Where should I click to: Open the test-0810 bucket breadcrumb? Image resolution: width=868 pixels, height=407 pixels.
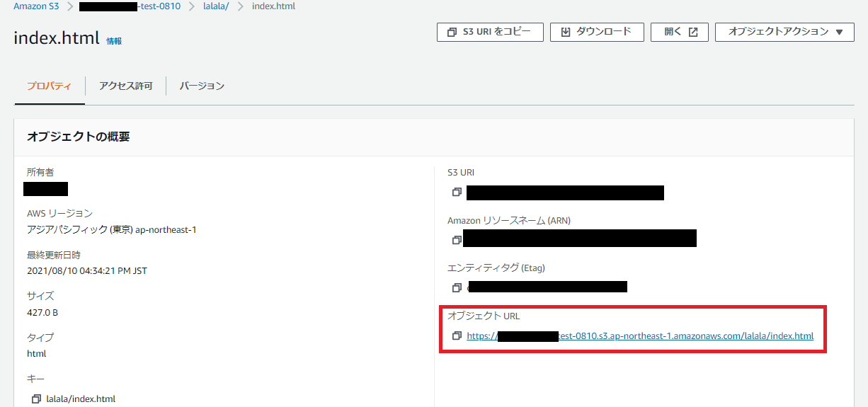130,6
